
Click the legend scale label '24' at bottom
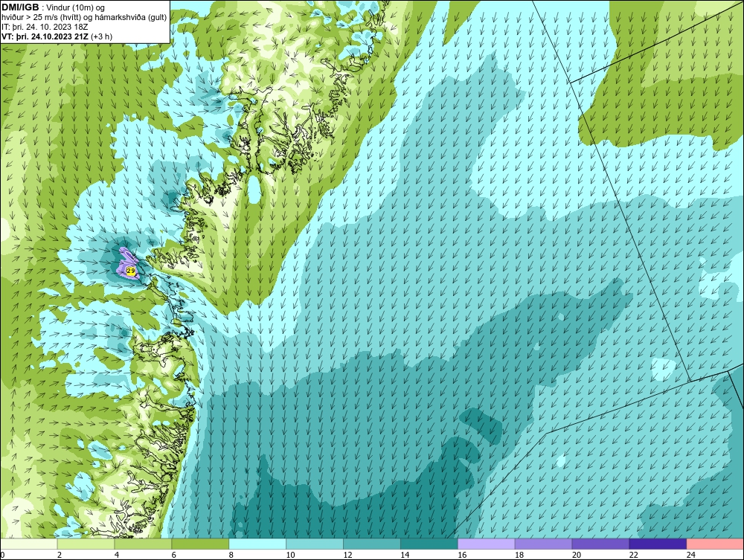[691, 555]
